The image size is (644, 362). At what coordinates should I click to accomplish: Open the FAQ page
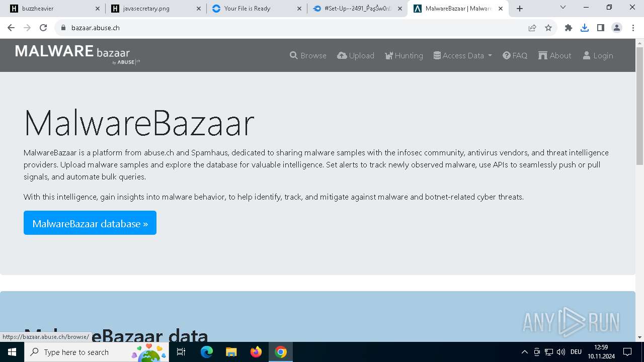click(515, 55)
